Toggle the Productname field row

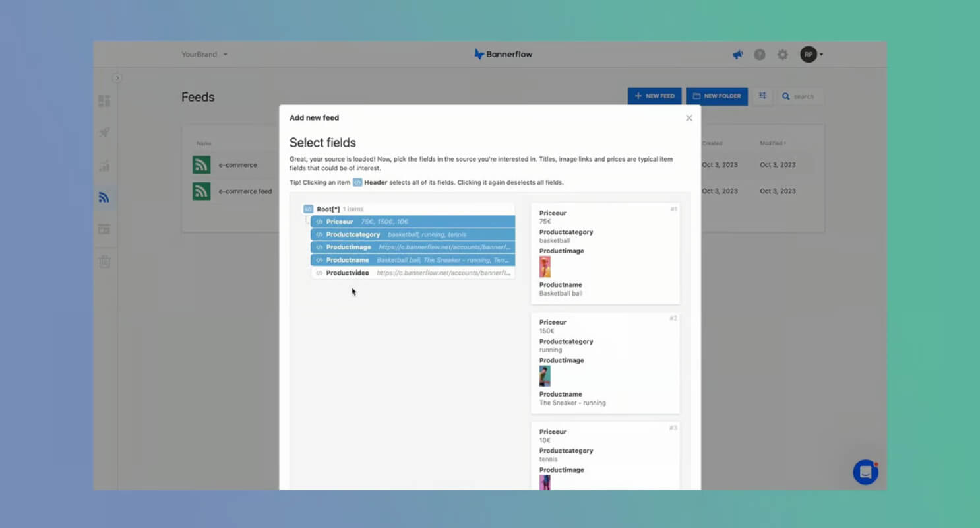click(x=413, y=260)
